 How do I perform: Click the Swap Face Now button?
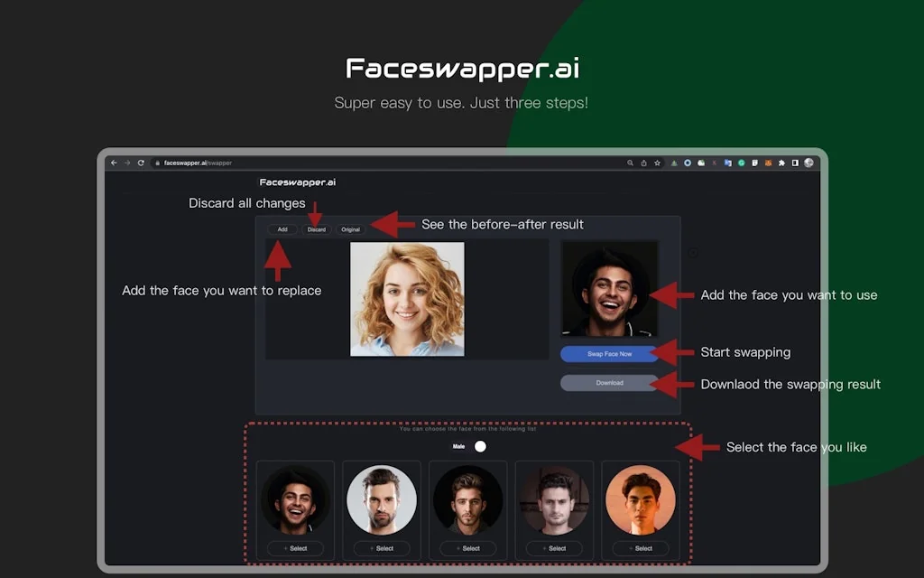[608, 353]
